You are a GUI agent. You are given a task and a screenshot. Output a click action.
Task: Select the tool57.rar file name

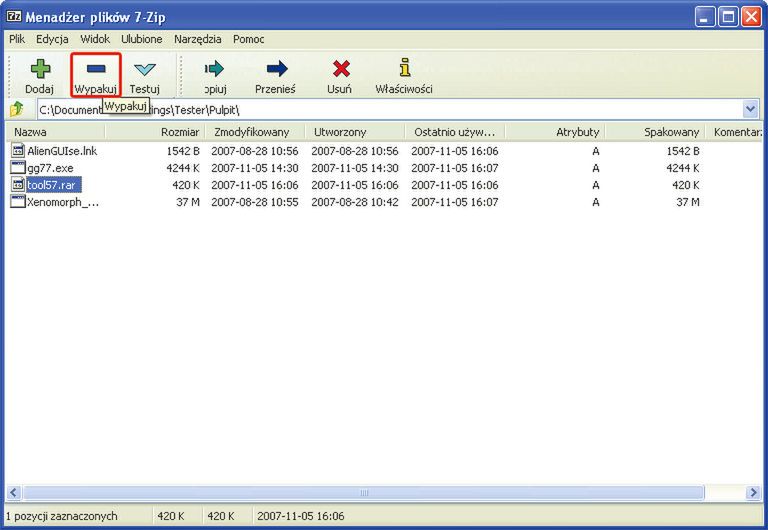51,185
